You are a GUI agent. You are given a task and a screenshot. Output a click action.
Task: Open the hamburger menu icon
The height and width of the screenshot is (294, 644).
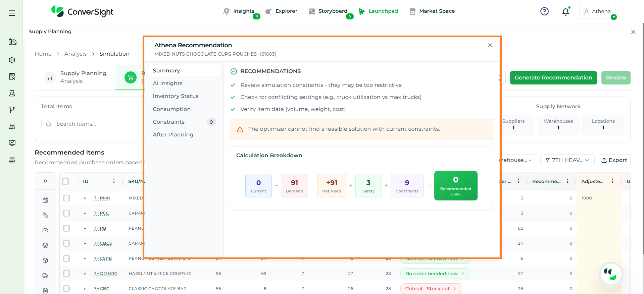pos(12,13)
